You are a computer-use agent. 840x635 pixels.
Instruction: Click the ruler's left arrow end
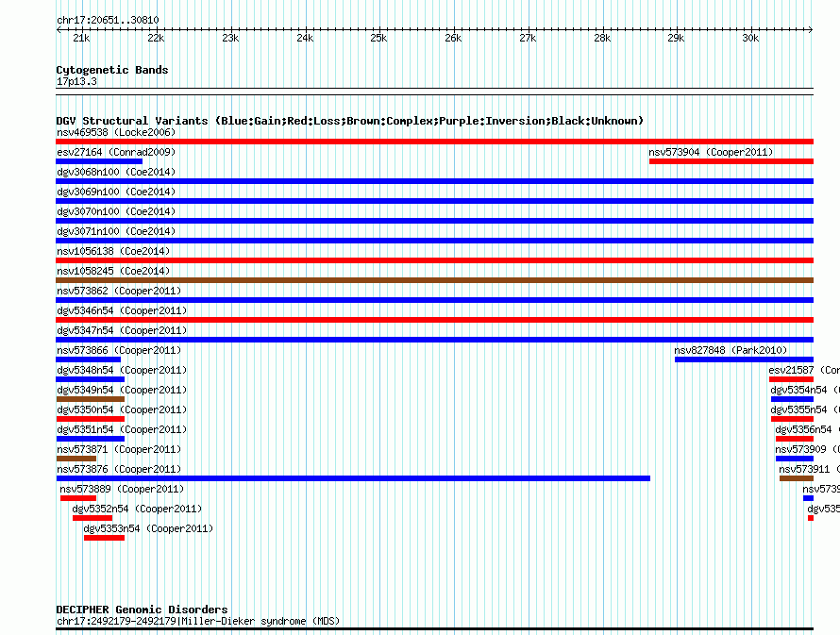59,29
